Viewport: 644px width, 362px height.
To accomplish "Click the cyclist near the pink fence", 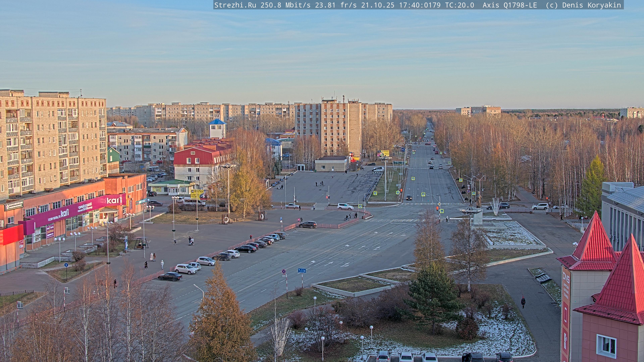I will [x=346, y=218].
